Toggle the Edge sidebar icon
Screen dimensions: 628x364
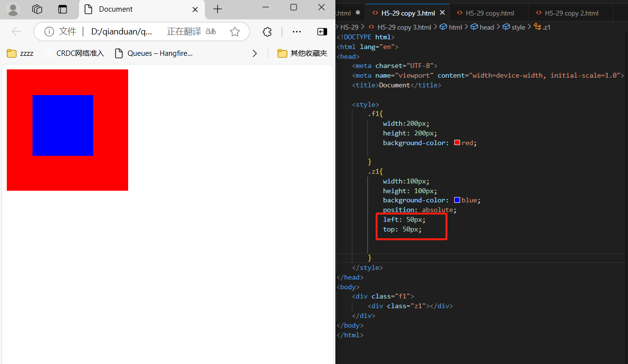coord(322,32)
